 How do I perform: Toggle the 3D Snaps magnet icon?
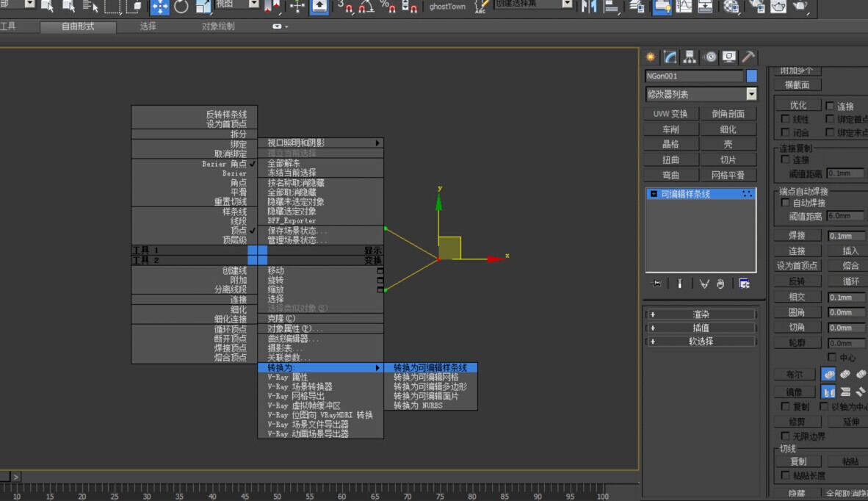(x=345, y=7)
